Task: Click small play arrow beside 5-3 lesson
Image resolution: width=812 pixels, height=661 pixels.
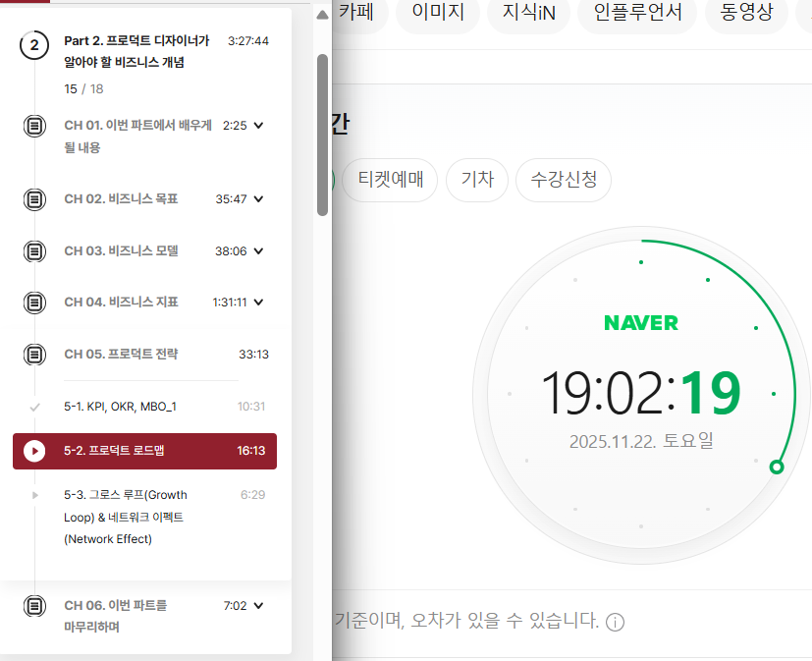Action: click(34, 495)
